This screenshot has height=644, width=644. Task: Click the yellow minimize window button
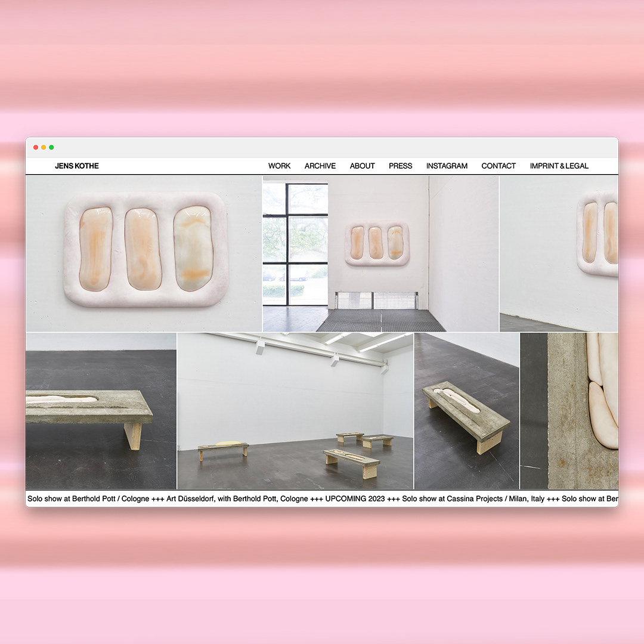pyautogui.click(x=44, y=147)
